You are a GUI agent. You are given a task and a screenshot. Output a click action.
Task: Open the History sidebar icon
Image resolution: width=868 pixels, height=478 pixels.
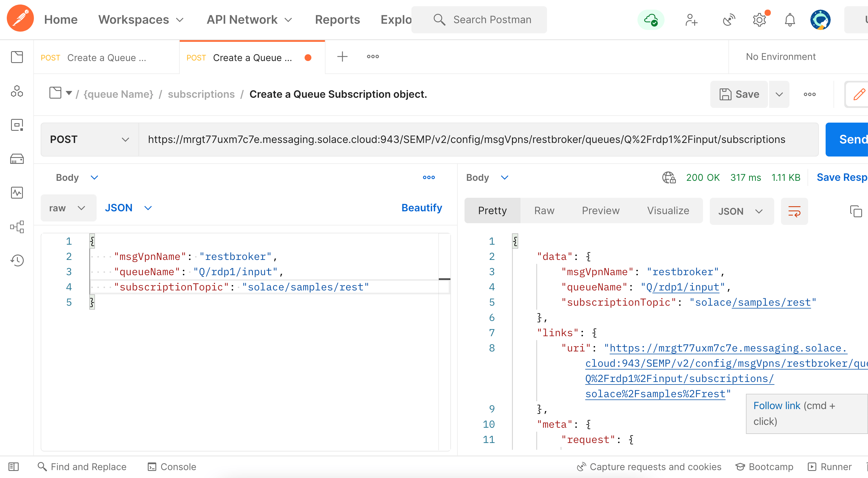[x=17, y=260]
